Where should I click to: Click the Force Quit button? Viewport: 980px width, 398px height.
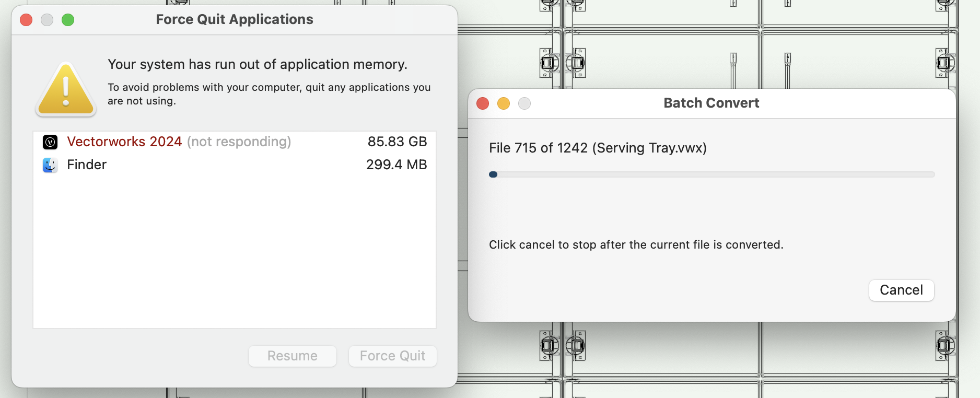(392, 356)
